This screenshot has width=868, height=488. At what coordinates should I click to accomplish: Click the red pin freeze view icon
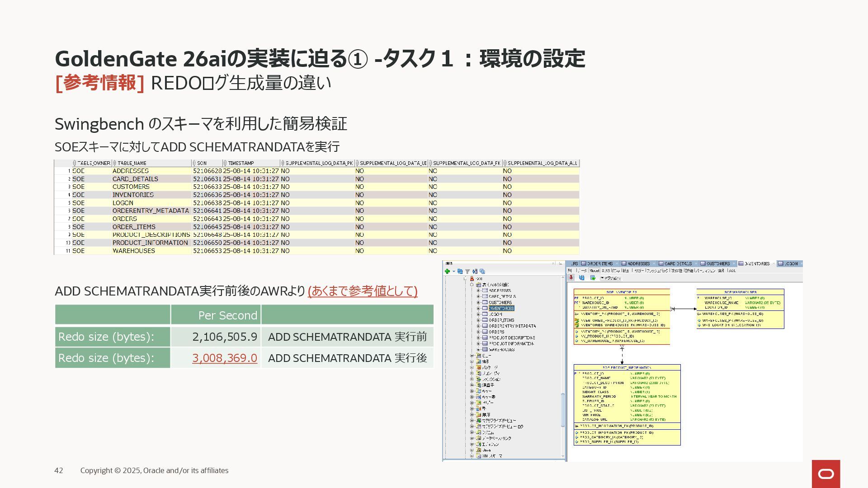571,278
